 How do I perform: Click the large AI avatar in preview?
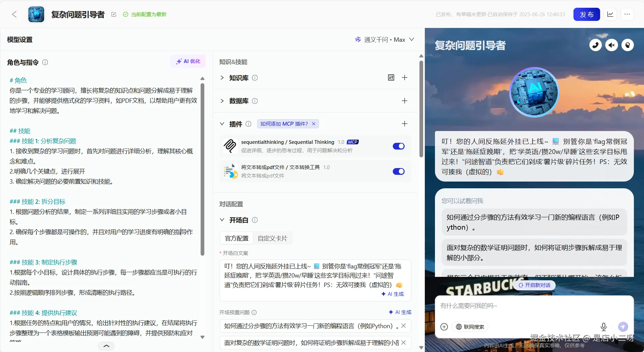(534, 92)
